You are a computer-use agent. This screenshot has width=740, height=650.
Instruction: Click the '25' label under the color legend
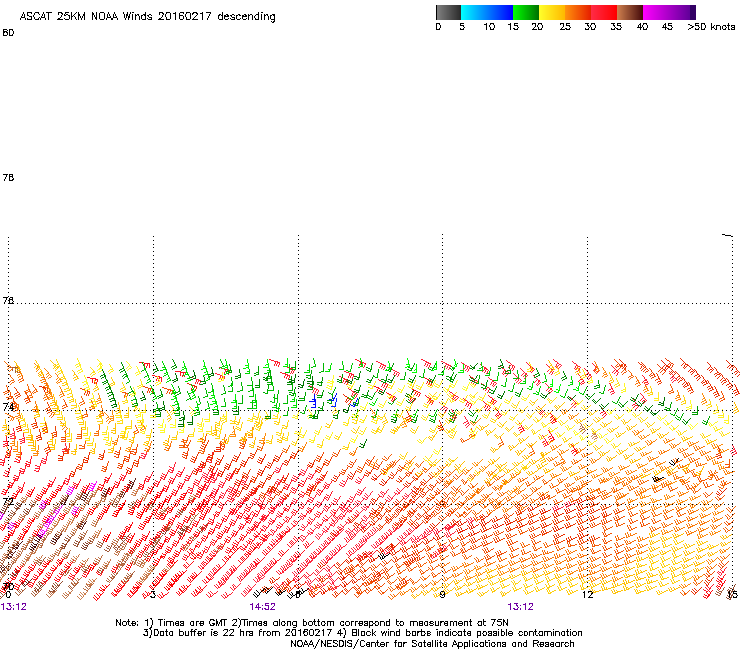565,27
